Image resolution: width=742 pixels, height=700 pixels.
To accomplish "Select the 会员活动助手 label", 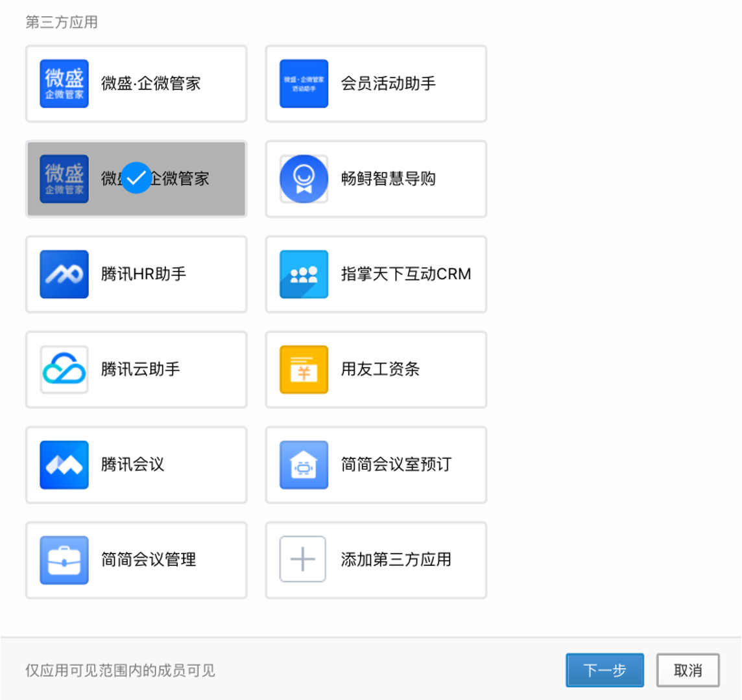I will (389, 84).
